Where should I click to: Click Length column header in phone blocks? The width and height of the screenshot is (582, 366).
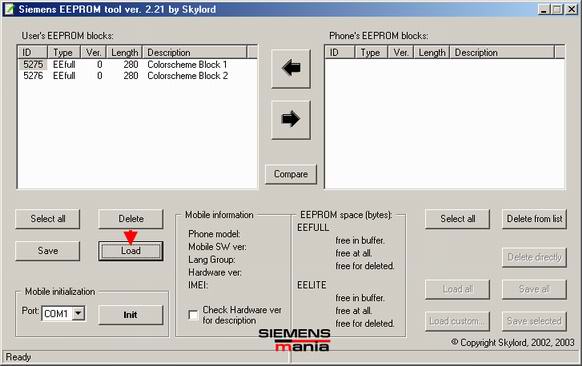point(432,52)
